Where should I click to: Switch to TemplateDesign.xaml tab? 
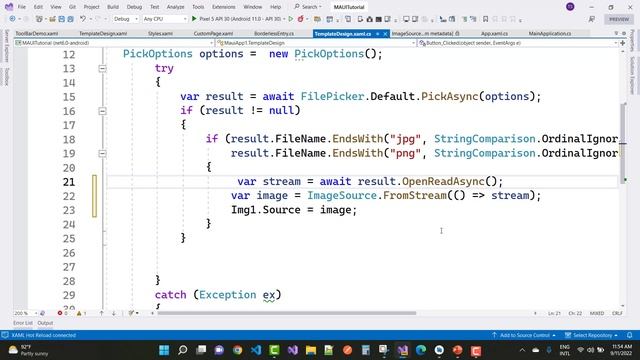(x=103, y=33)
